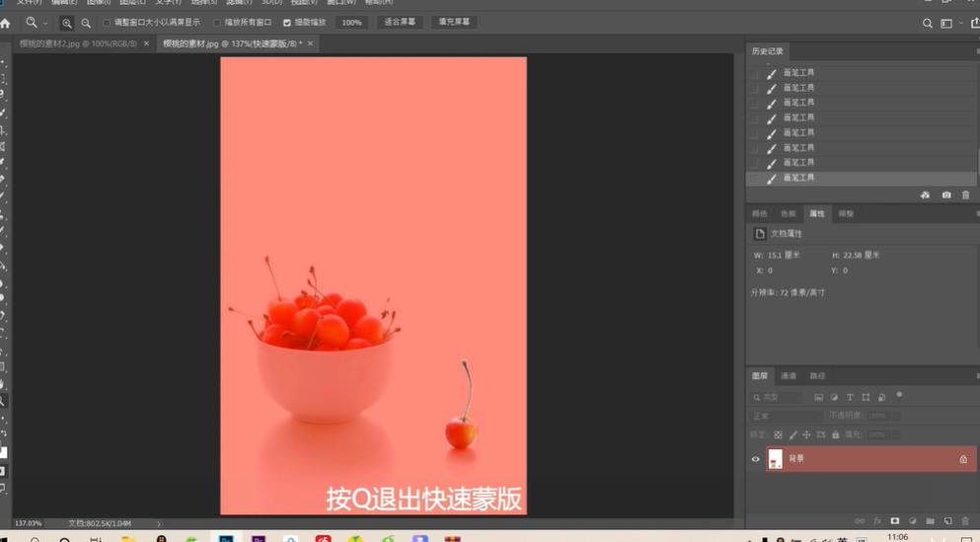Create new document from current history state
Screen dimensions: 980x542
click(x=925, y=195)
